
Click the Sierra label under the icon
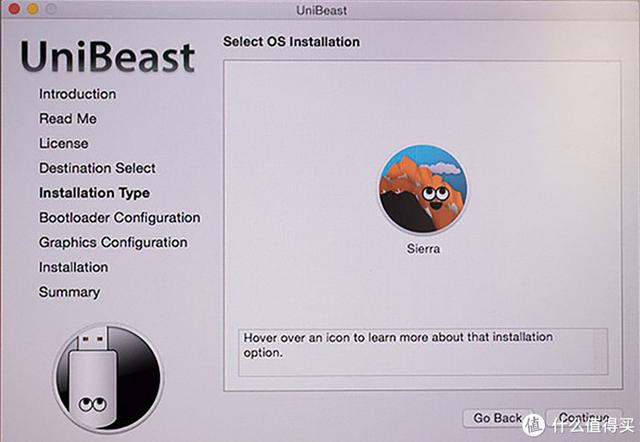(x=423, y=249)
